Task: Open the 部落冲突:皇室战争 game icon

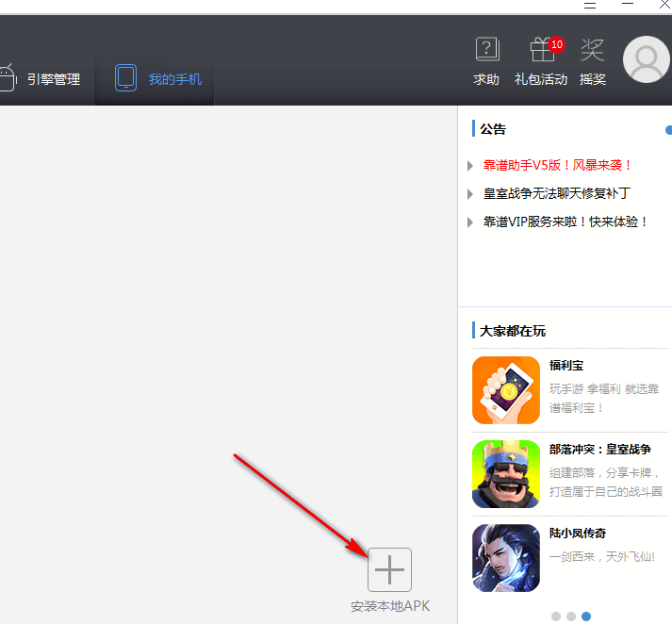Action: coord(506,474)
